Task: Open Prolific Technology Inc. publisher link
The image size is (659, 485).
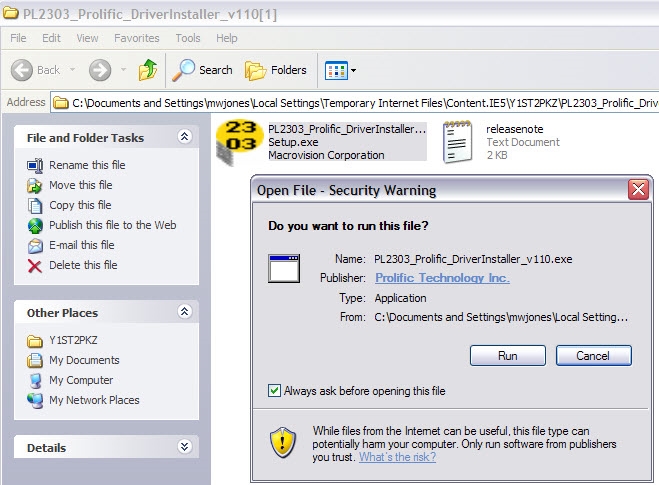Action: (x=442, y=278)
